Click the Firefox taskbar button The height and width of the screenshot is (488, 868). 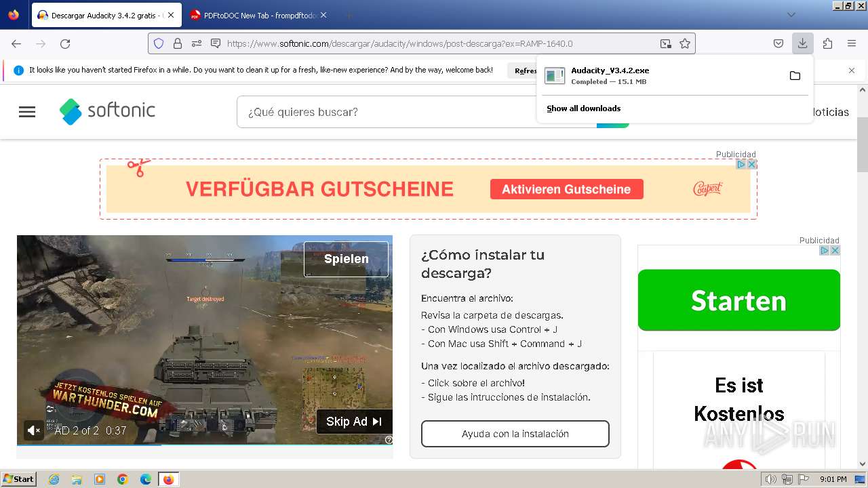click(168, 479)
